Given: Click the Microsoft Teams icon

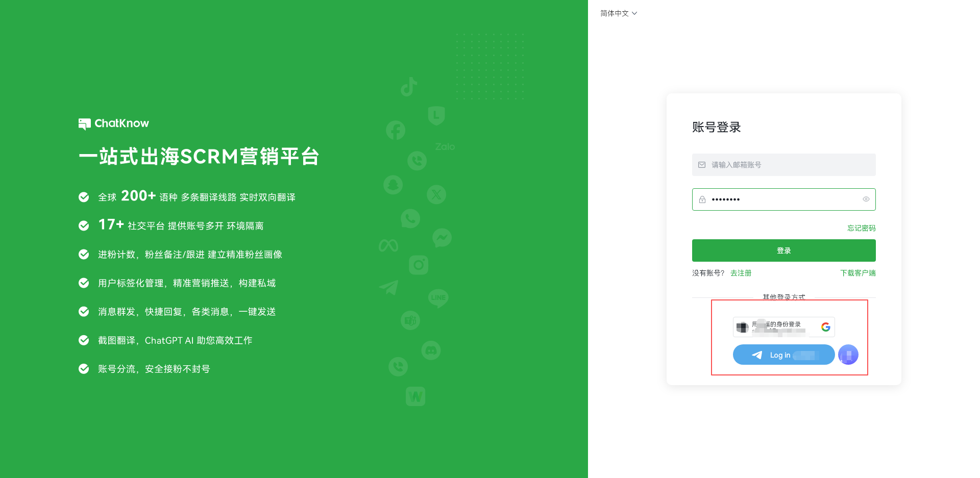Looking at the screenshot, I should coord(410,320).
